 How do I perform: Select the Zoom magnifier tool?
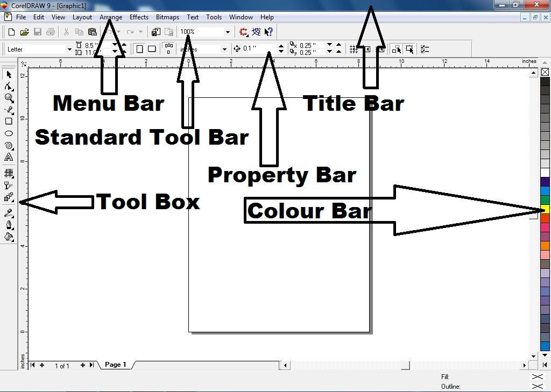pos(9,98)
